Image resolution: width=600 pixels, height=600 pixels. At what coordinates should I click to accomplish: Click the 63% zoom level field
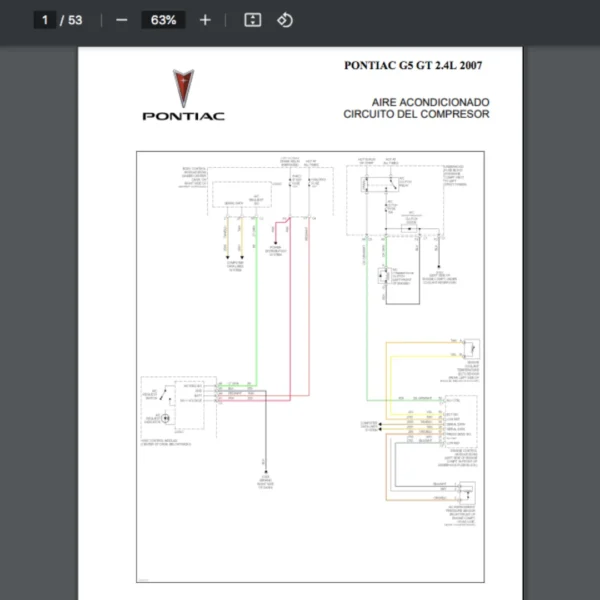coord(163,20)
